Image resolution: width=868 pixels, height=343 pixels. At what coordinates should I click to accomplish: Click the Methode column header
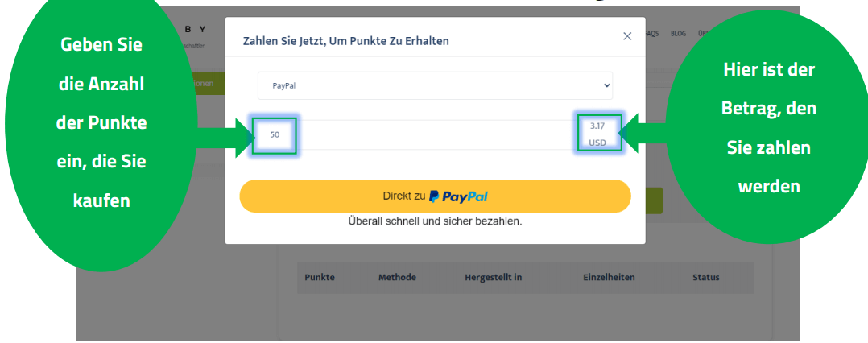397,278
